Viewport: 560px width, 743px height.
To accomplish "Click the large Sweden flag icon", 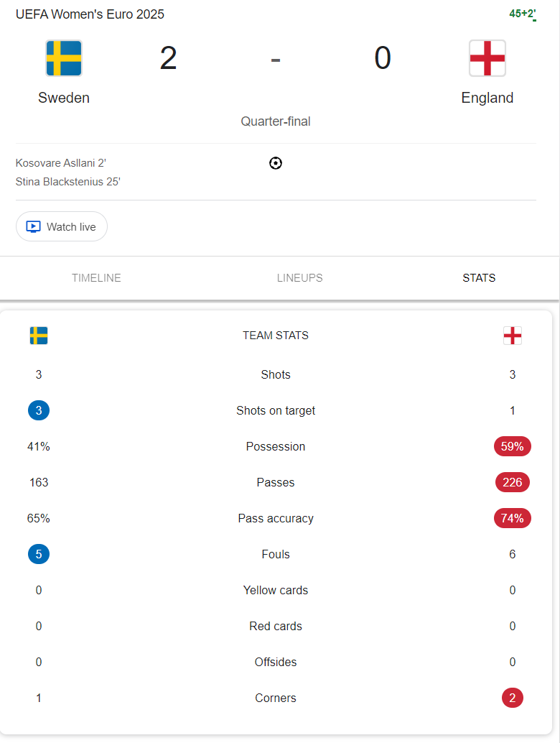I will 64,58.
